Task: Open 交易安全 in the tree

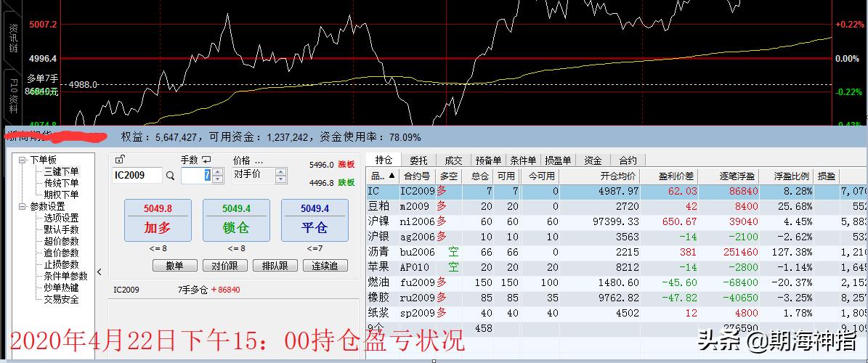Action: pos(62,299)
